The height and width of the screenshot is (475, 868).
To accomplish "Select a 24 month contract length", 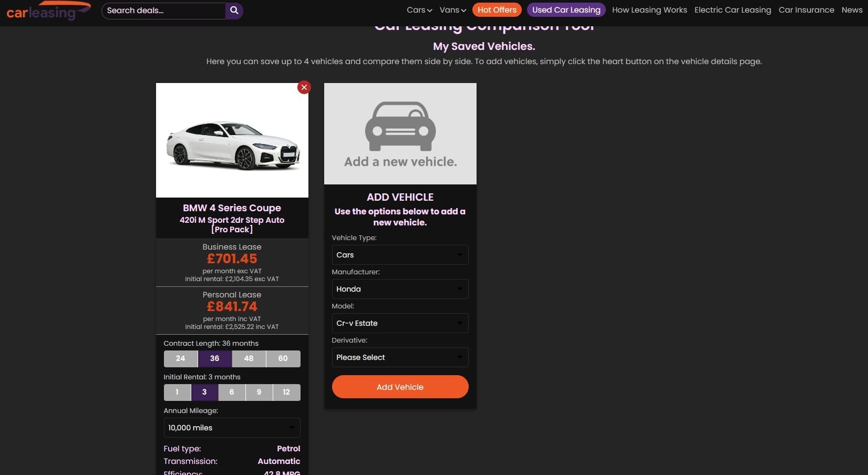I will point(180,358).
